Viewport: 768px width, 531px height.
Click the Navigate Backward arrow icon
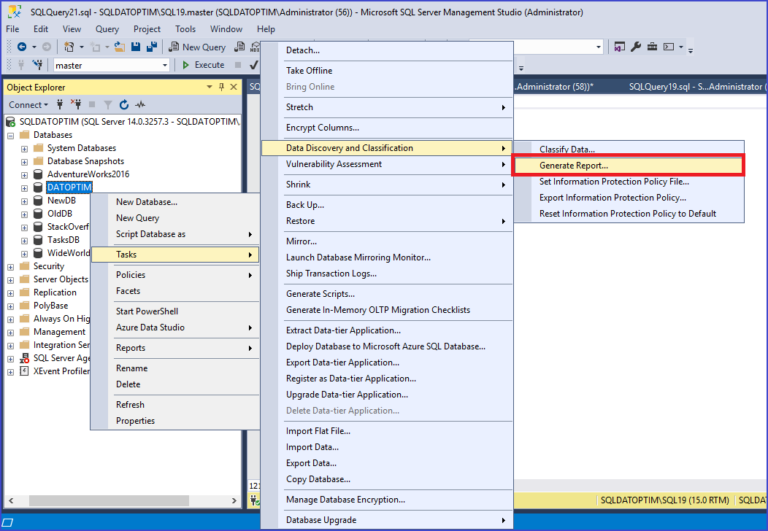point(22,47)
